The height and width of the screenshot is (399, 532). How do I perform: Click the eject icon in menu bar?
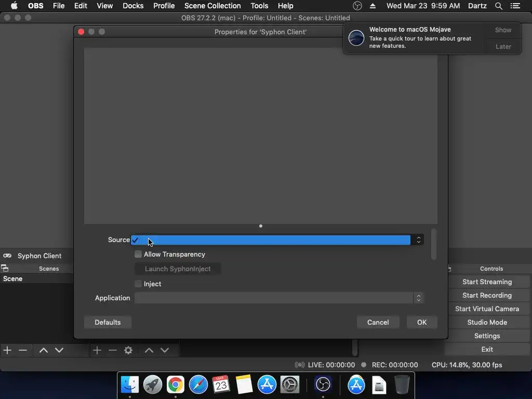(x=373, y=6)
